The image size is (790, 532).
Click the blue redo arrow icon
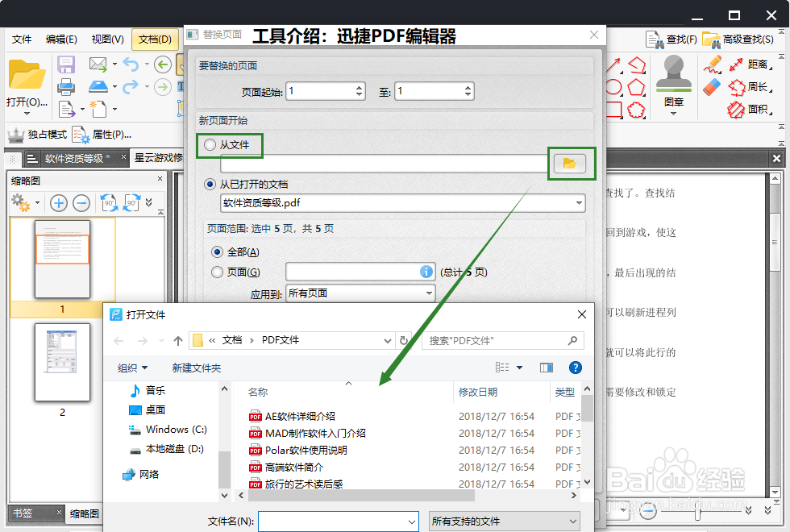click(131, 87)
